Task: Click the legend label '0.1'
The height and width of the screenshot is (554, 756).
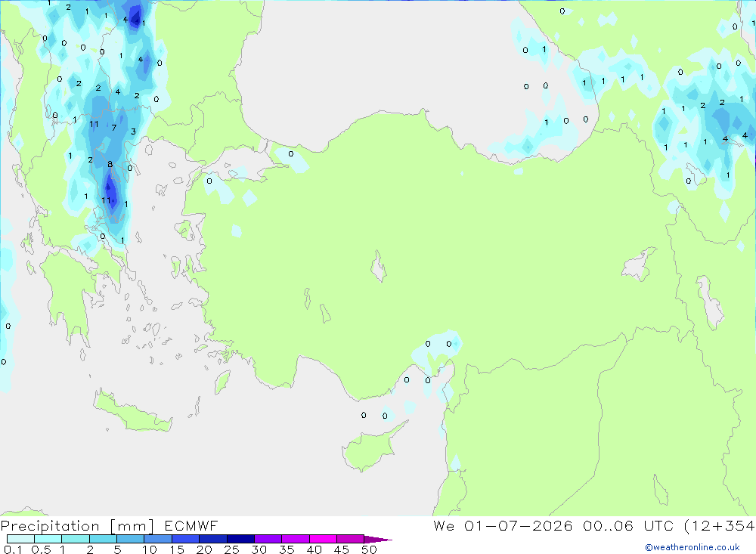Action: 13,549
